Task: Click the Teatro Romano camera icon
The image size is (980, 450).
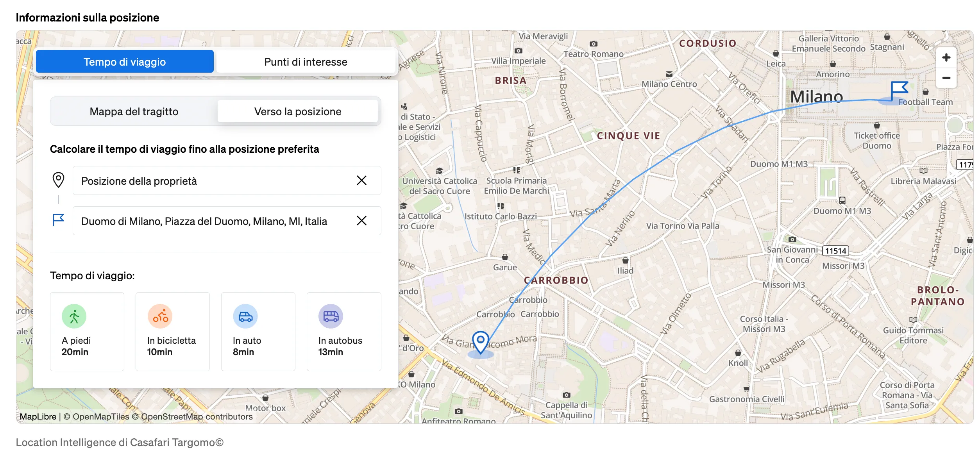Action: click(x=594, y=44)
